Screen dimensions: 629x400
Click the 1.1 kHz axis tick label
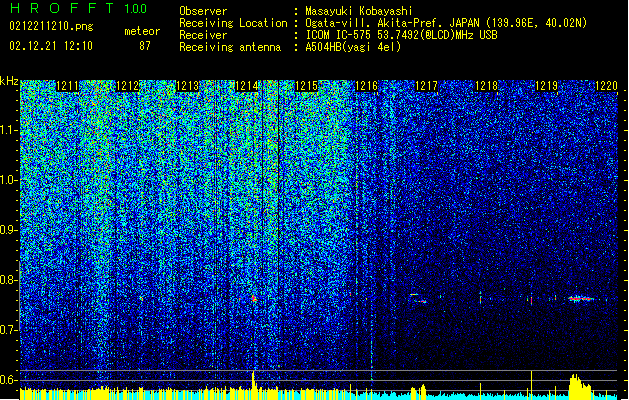coord(9,130)
